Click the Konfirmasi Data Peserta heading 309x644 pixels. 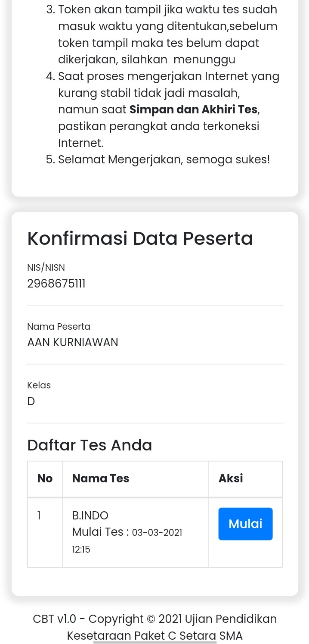140,238
